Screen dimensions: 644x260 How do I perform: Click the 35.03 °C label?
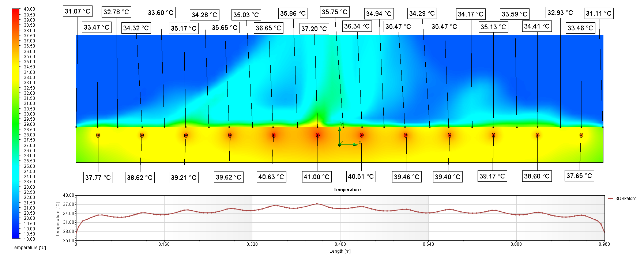coord(246,15)
